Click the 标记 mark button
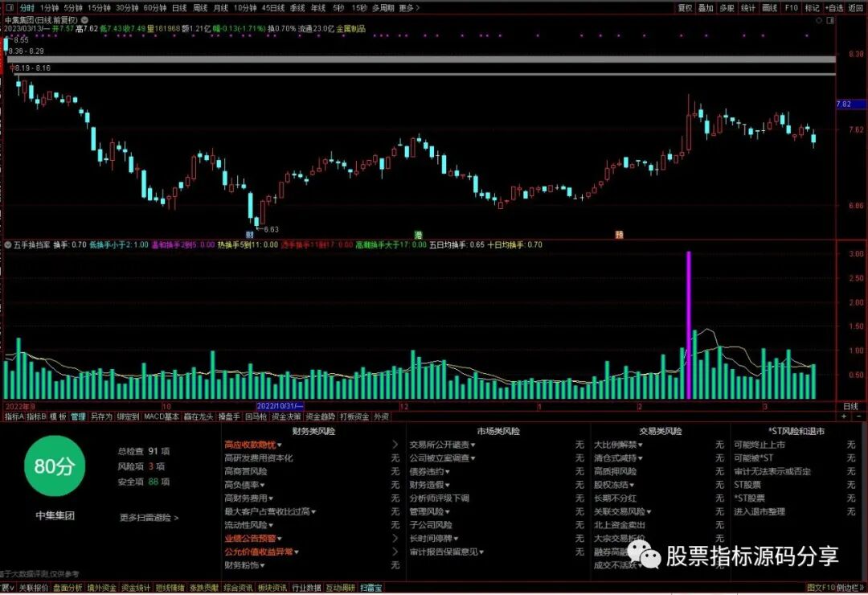The height and width of the screenshot is (595, 868). (812, 8)
